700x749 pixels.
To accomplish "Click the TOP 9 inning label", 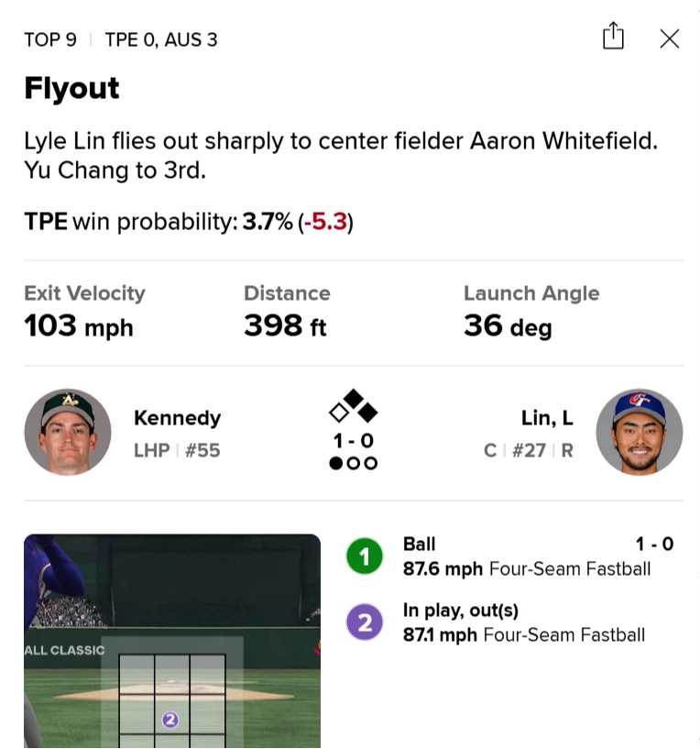I will [50, 39].
